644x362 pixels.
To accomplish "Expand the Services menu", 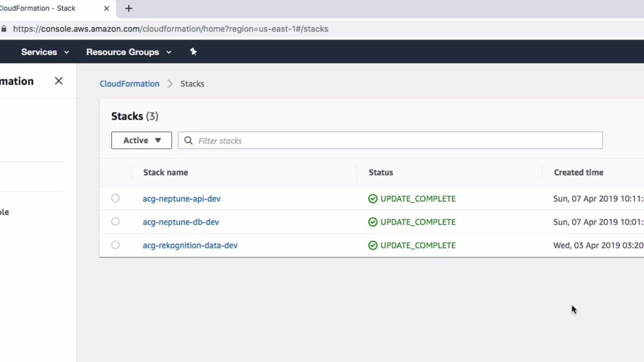I will point(45,52).
